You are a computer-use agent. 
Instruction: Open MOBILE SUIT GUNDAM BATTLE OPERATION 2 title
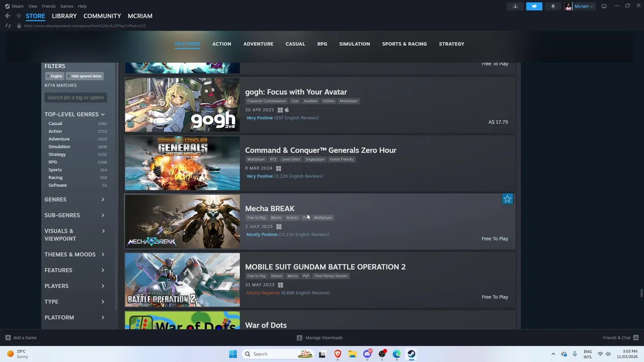pos(325,267)
